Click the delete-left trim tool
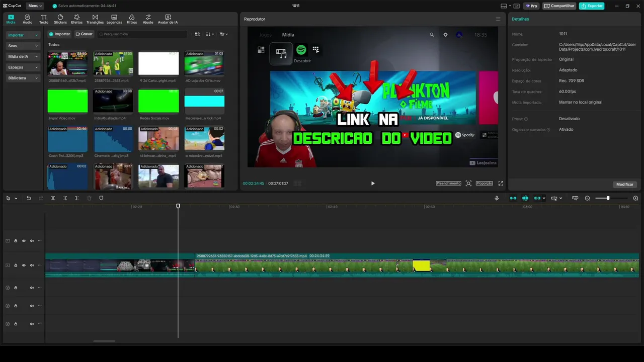This screenshot has width=644, height=362. click(65, 198)
